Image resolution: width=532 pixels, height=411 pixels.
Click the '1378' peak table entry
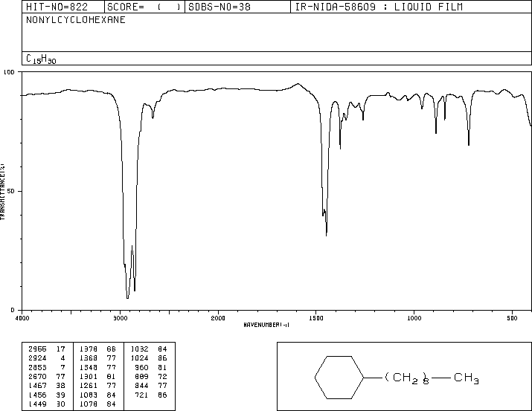pos(89,349)
